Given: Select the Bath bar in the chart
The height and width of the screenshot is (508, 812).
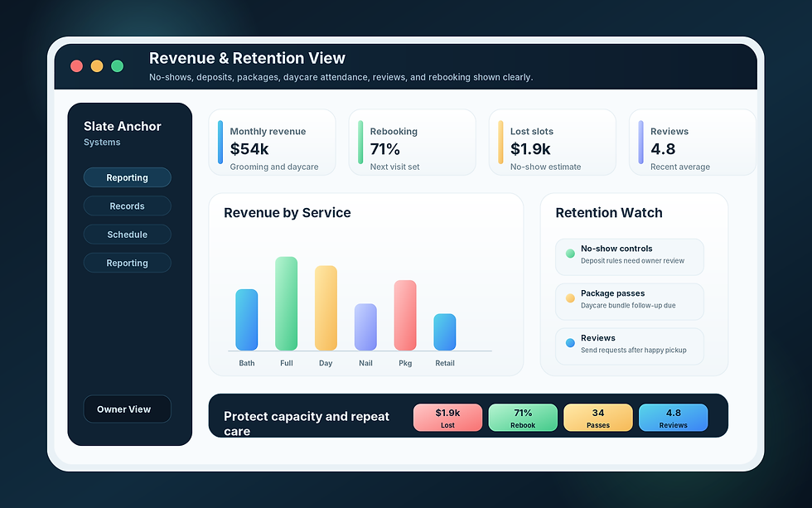Looking at the screenshot, I should point(247,320).
